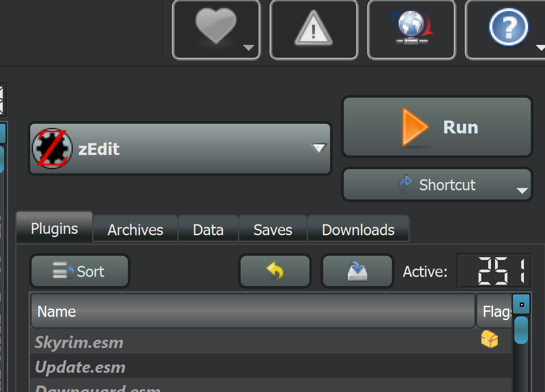Click the yellow restore backup arrow
Screen dimensions: 545x392
(x=275, y=271)
